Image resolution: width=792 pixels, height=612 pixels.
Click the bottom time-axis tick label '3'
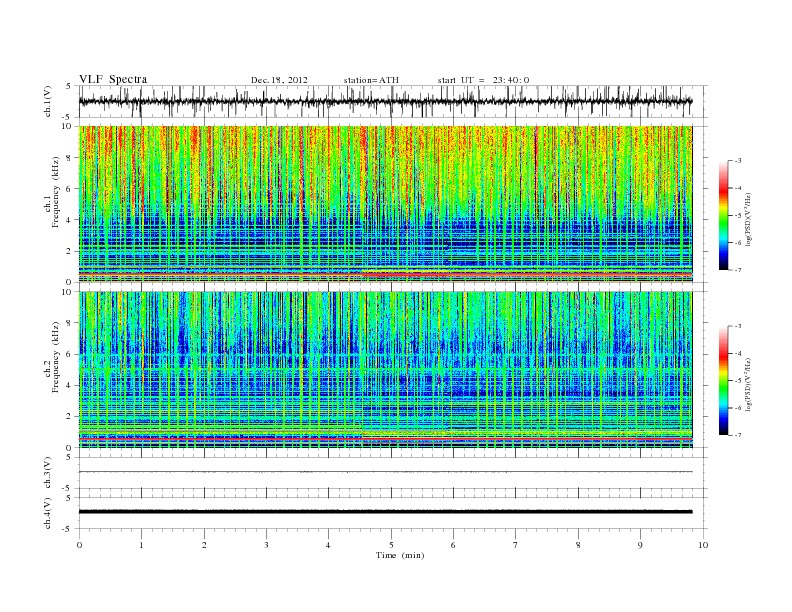(x=266, y=545)
